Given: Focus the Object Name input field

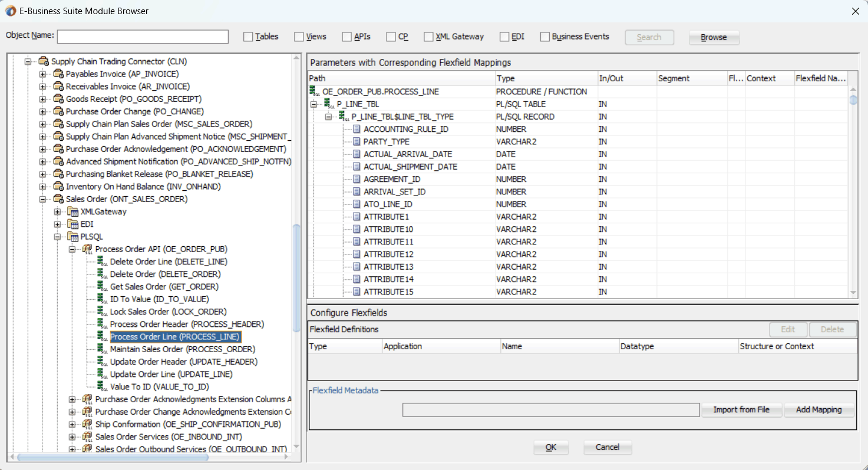Looking at the screenshot, I should pyautogui.click(x=143, y=37).
